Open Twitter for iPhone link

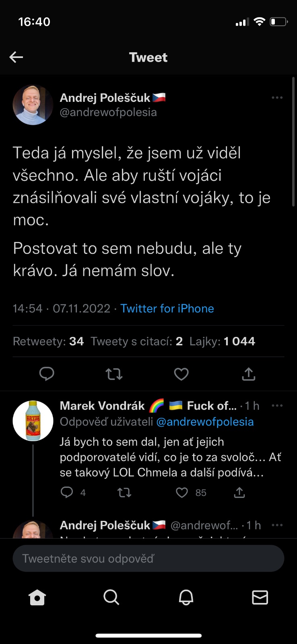click(x=167, y=309)
